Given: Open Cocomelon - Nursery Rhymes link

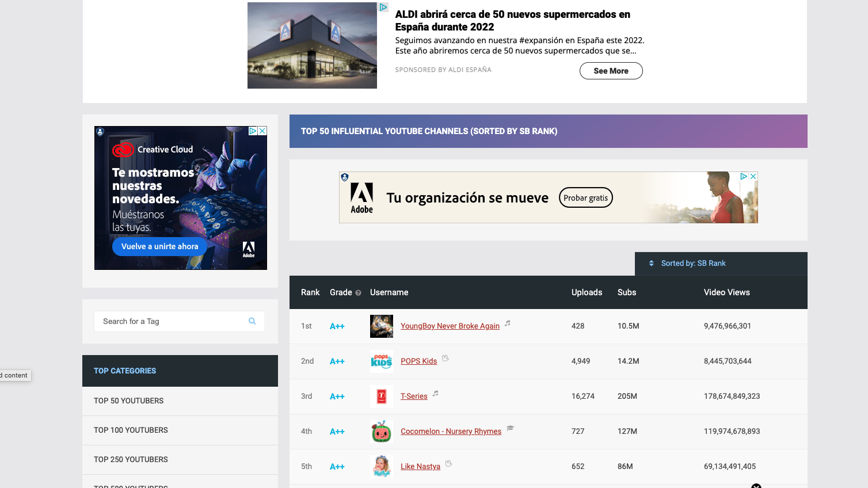Looking at the screenshot, I should click(451, 432).
